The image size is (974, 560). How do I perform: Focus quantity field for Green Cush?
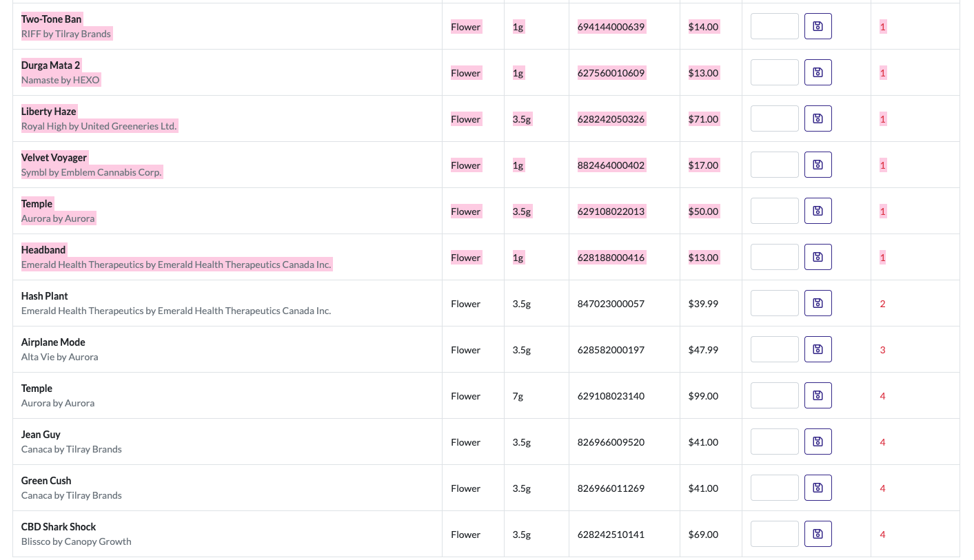(774, 488)
